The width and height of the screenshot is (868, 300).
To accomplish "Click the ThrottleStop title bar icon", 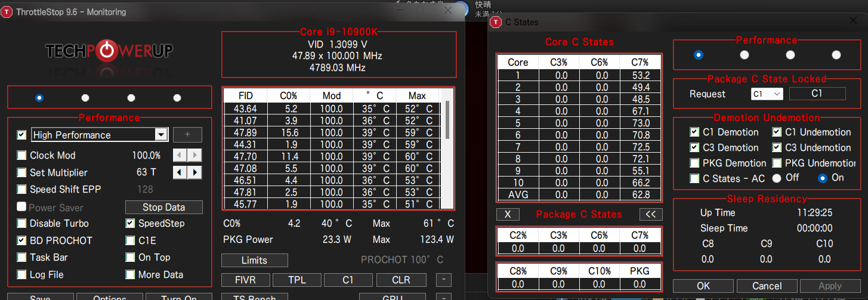I will click(x=7, y=12).
